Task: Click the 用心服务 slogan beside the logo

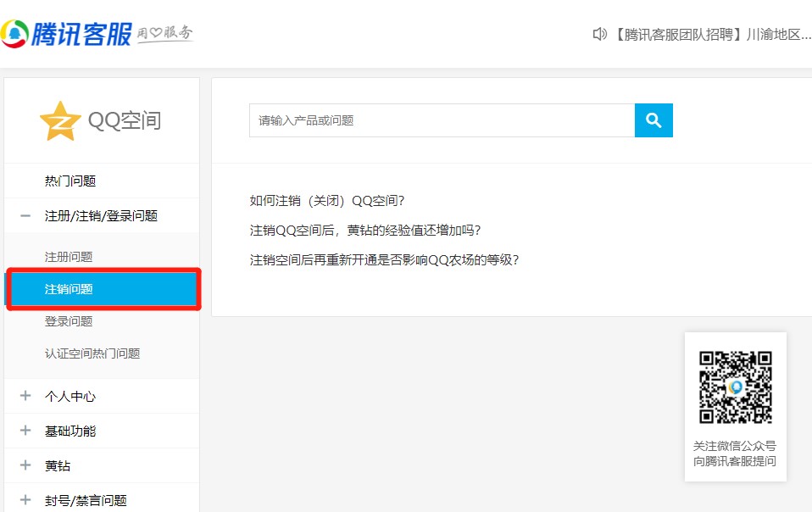Action: [165, 34]
